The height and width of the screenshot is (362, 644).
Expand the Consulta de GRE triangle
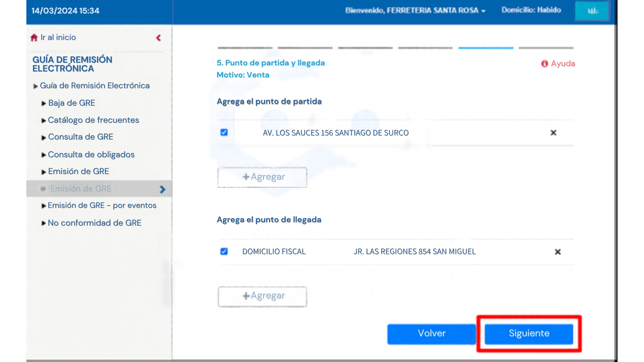point(44,138)
